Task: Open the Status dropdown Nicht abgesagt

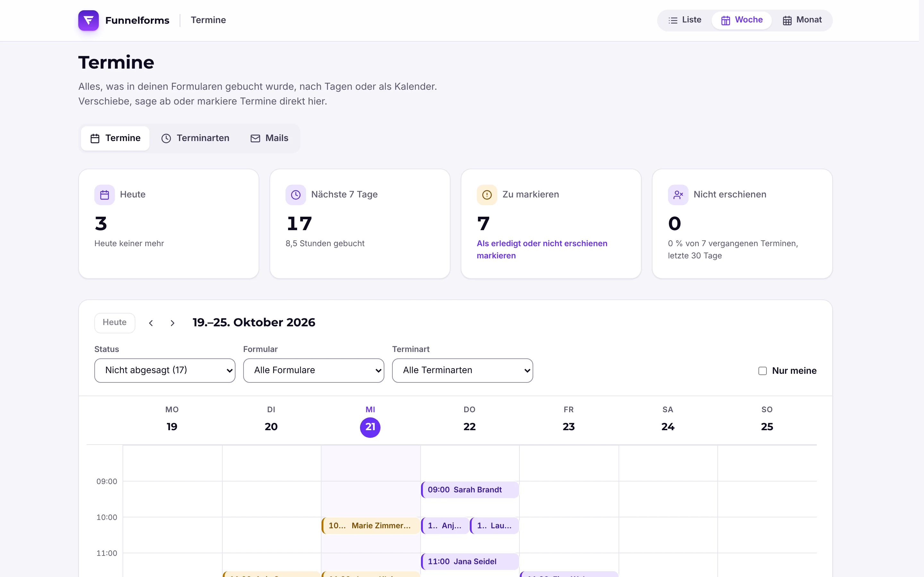Action: (x=165, y=370)
